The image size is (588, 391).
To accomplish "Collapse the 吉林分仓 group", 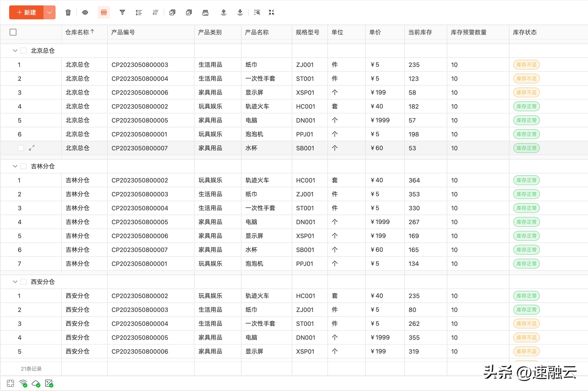I will (15, 166).
